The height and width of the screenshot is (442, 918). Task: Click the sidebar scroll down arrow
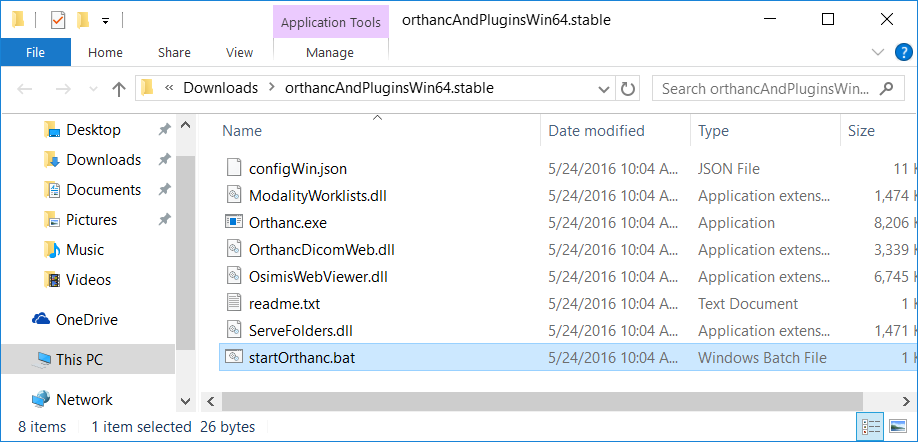tap(186, 402)
